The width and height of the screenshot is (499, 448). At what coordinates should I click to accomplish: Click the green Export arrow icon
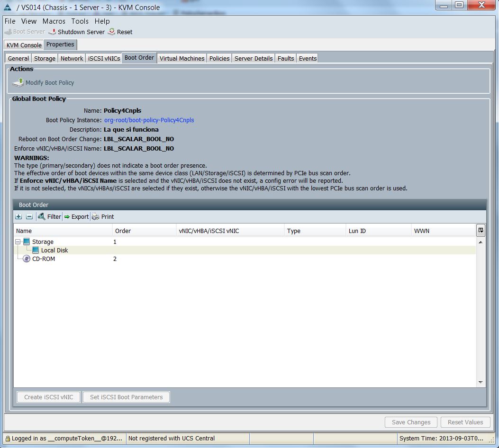(67, 217)
